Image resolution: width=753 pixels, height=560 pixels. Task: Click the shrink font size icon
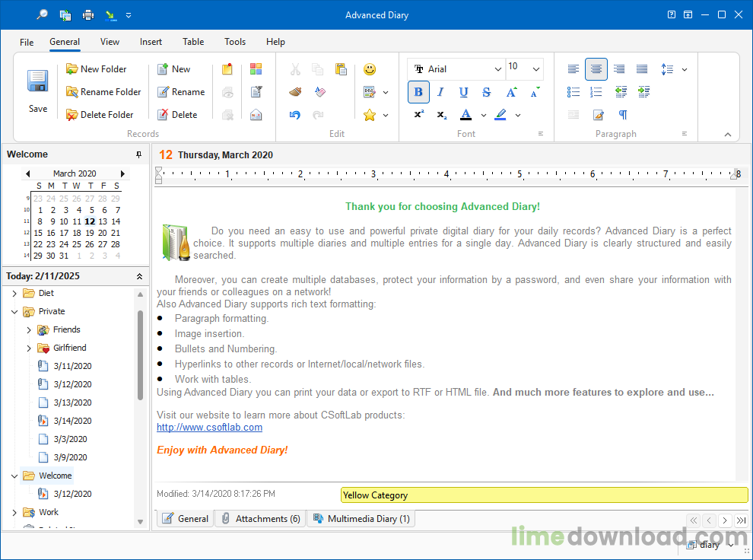pyautogui.click(x=535, y=92)
